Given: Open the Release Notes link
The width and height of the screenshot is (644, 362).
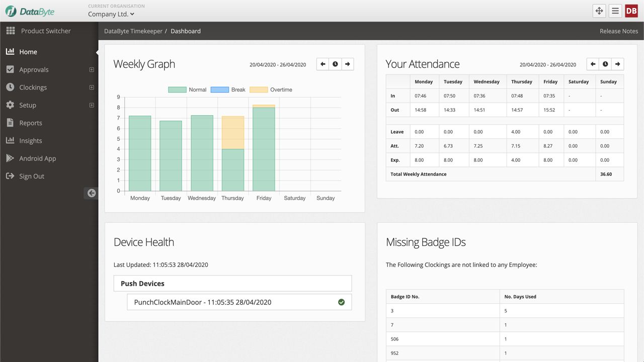Looking at the screenshot, I should pos(618,31).
